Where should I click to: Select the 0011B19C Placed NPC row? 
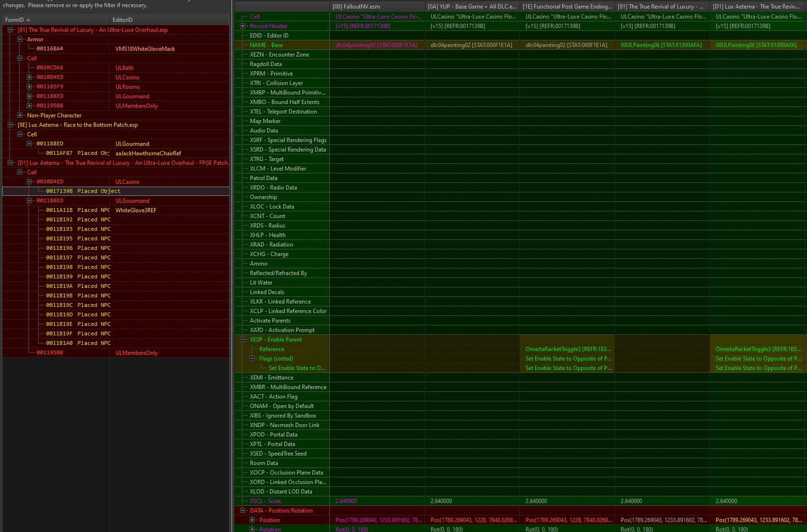[x=116, y=305]
